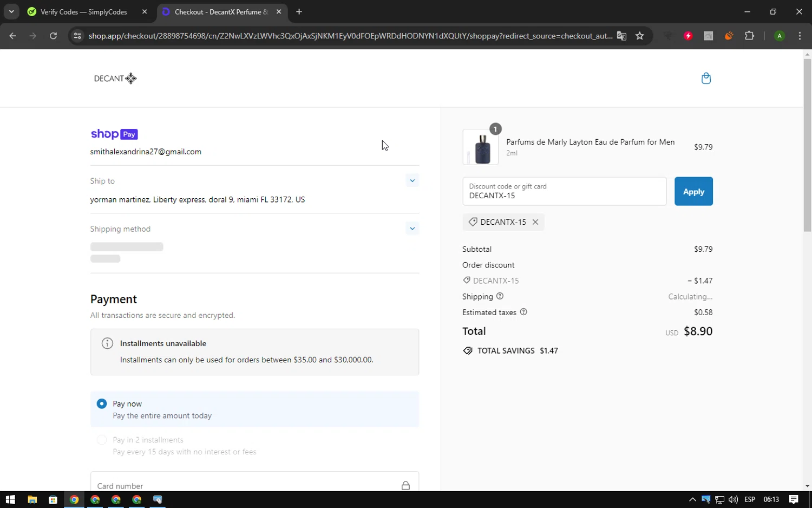The width and height of the screenshot is (812, 508).
Task: Click the 06:13 taskbar clock
Action: (771, 499)
